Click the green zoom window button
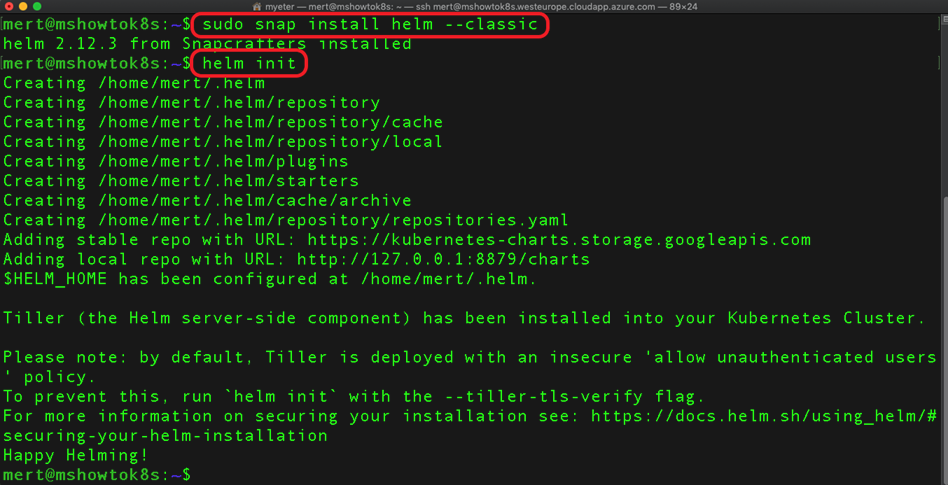Screen dimensions: 948x485 pyautogui.click(x=37, y=6)
